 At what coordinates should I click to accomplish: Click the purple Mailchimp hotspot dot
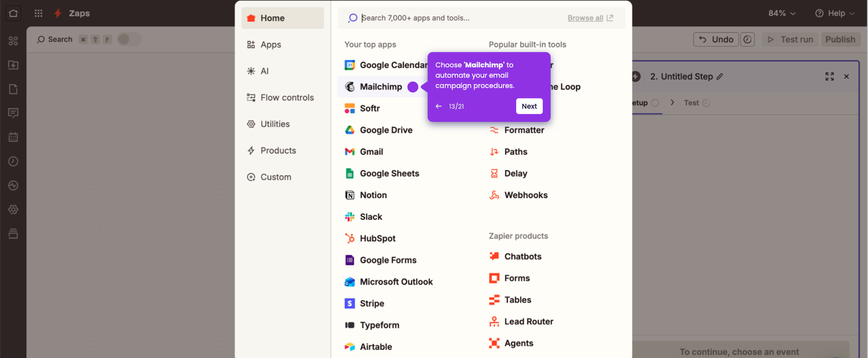click(413, 87)
